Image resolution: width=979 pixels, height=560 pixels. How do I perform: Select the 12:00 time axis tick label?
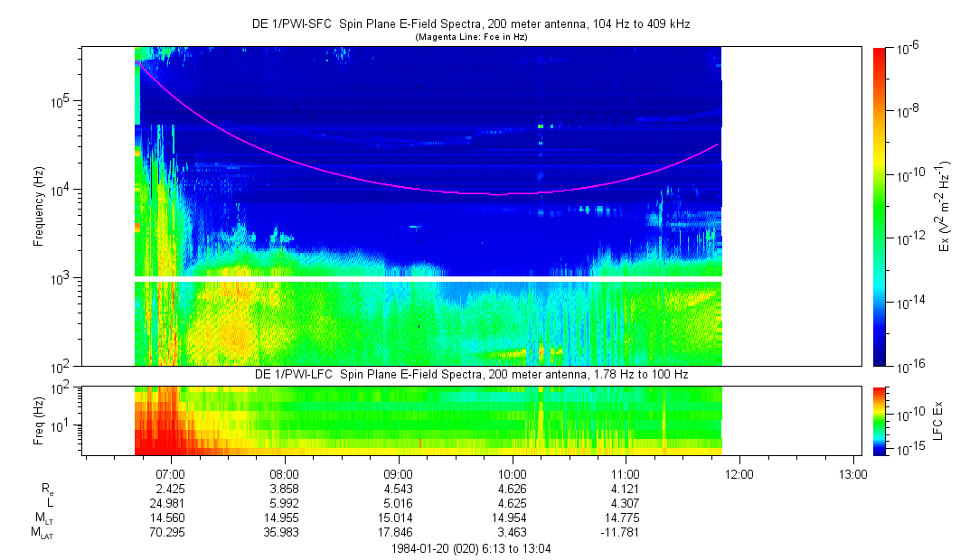point(739,473)
